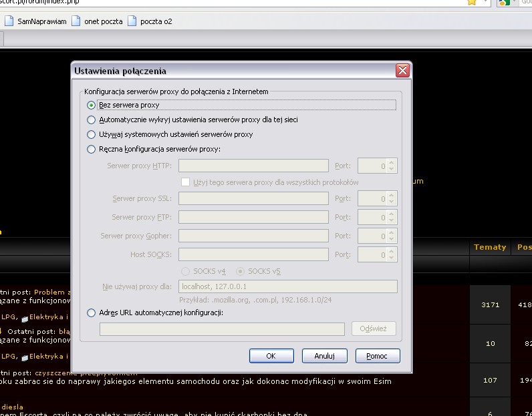The height and width of the screenshot is (416, 532).
Task: Open the SamNaprawiam bookmark
Action: click(36, 21)
